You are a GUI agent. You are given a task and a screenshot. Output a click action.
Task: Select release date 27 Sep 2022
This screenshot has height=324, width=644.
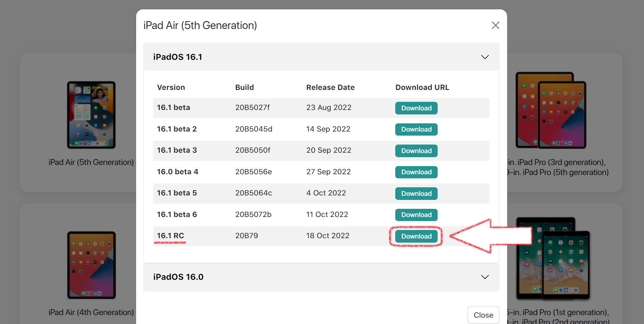329,172
